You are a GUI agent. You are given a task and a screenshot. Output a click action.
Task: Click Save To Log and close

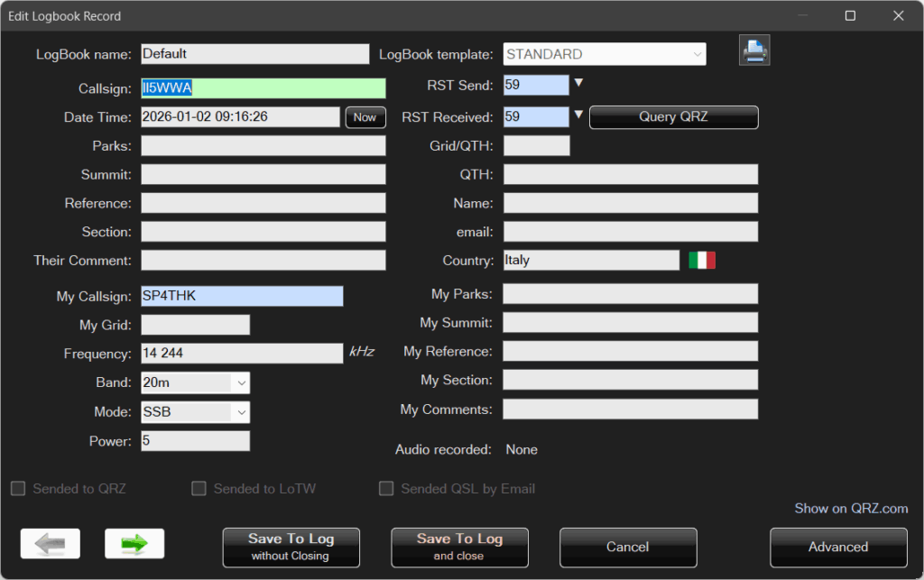[x=459, y=547]
